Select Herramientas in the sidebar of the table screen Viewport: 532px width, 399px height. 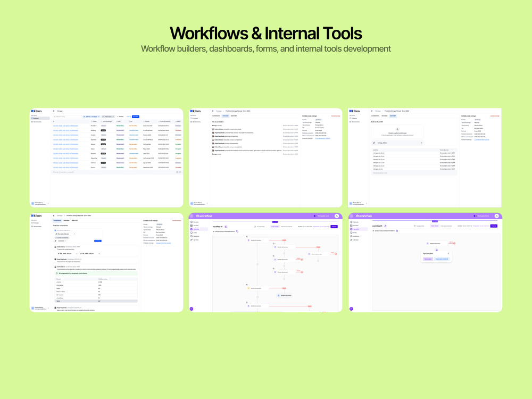tap(40, 122)
